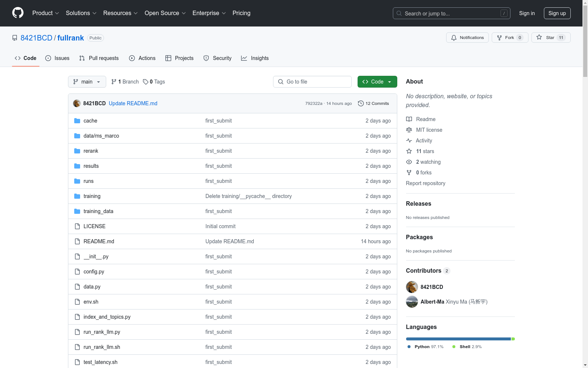Expand the Open Source menu
The height and width of the screenshot is (368, 588).
point(165,13)
